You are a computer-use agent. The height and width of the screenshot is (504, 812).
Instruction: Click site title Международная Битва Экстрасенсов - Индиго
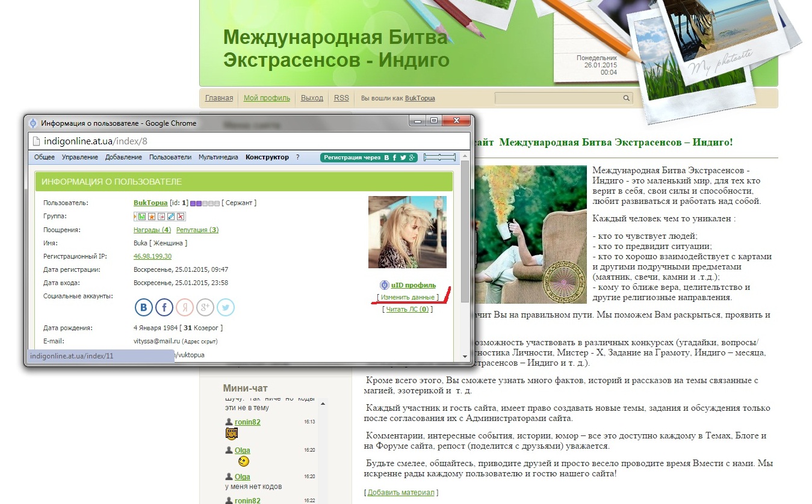click(336, 48)
